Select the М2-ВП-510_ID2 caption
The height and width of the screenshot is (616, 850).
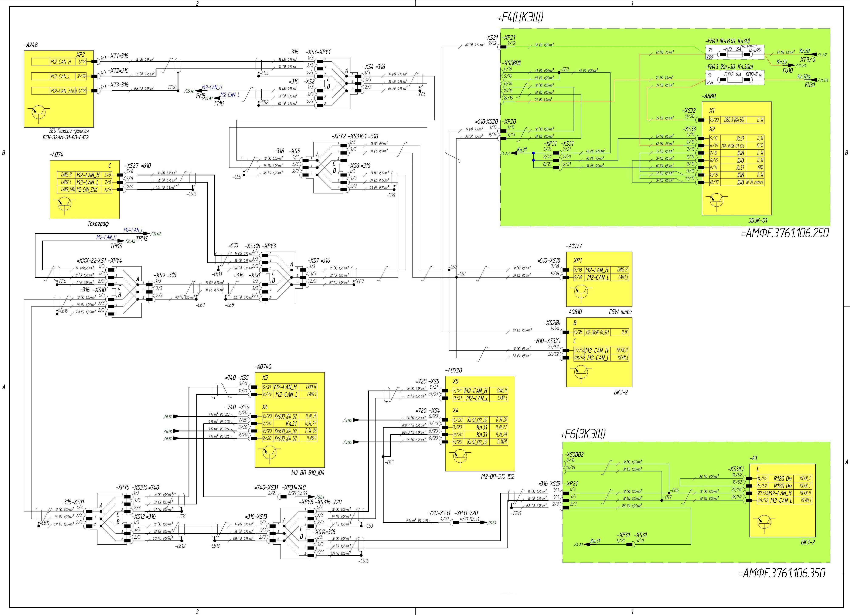click(x=498, y=477)
